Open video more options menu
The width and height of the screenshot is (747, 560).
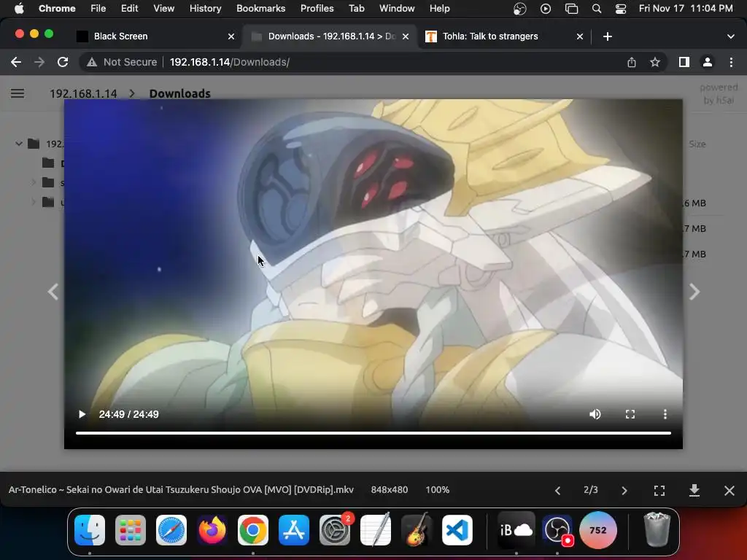[665, 414]
